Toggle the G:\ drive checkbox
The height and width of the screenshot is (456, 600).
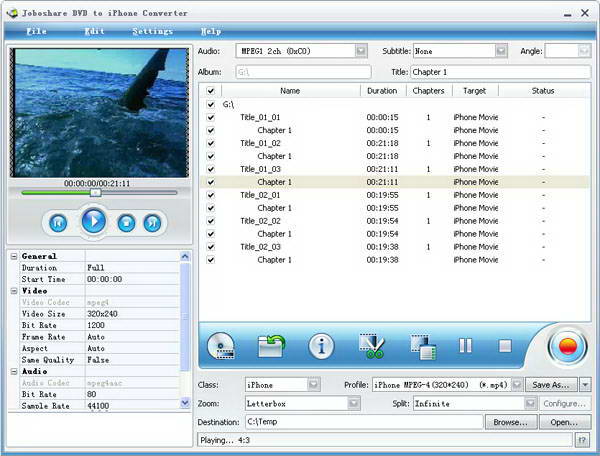210,104
